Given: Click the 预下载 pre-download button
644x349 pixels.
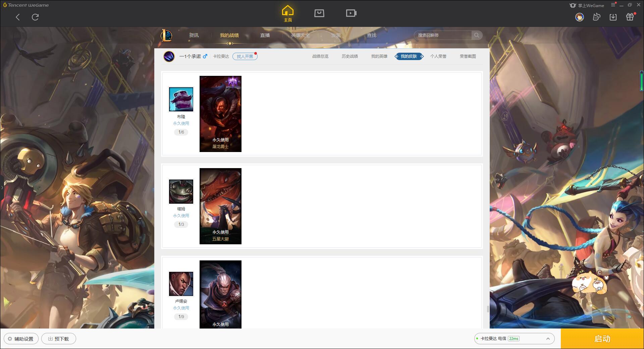Looking at the screenshot, I should coord(59,339).
